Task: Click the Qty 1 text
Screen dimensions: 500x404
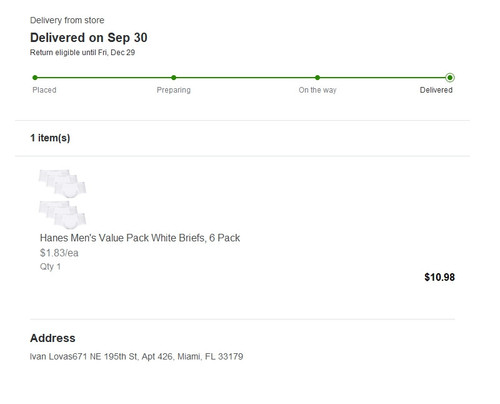Action: (50, 267)
